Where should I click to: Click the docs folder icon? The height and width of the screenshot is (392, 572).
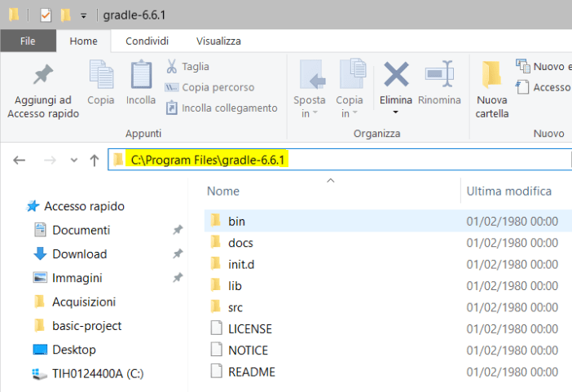(216, 241)
